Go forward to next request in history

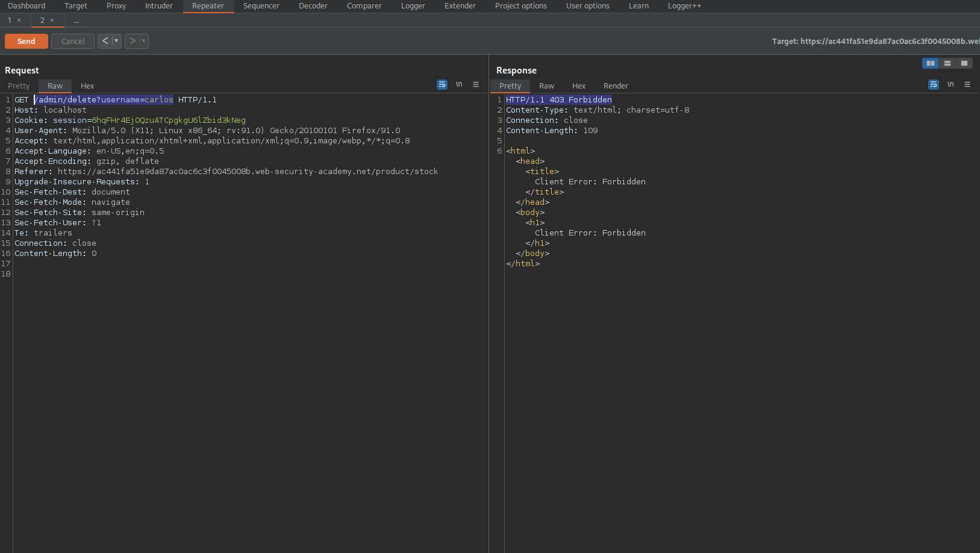click(x=132, y=41)
